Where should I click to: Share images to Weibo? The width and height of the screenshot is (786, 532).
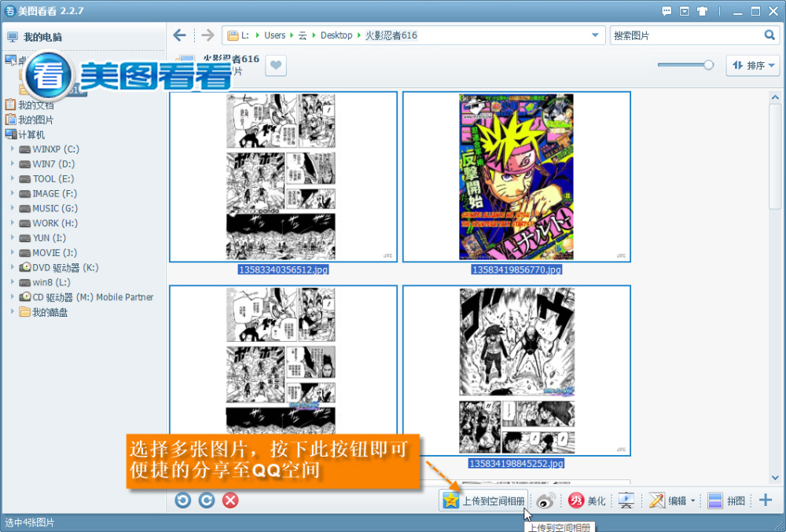click(x=545, y=500)
